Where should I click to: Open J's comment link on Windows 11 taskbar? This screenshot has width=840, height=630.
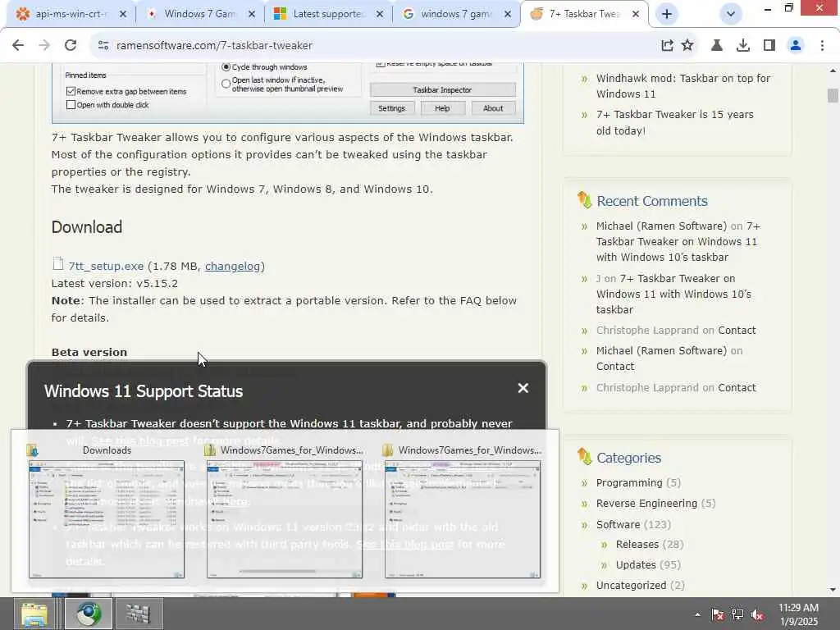pyautogui.click(x=674, y=294)
